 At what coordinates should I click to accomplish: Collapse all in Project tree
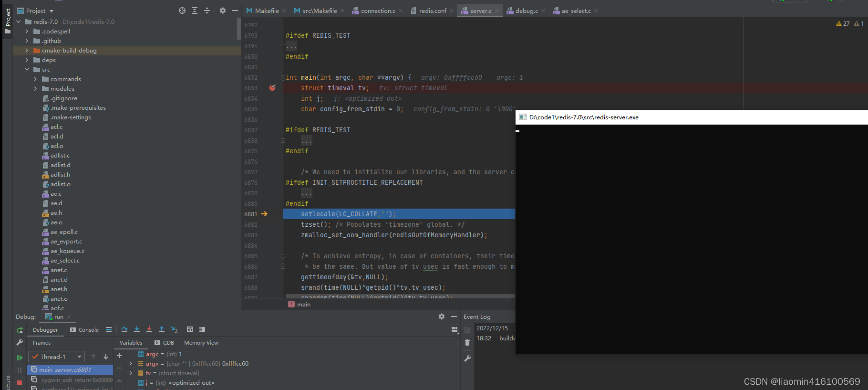click(207, 11)
